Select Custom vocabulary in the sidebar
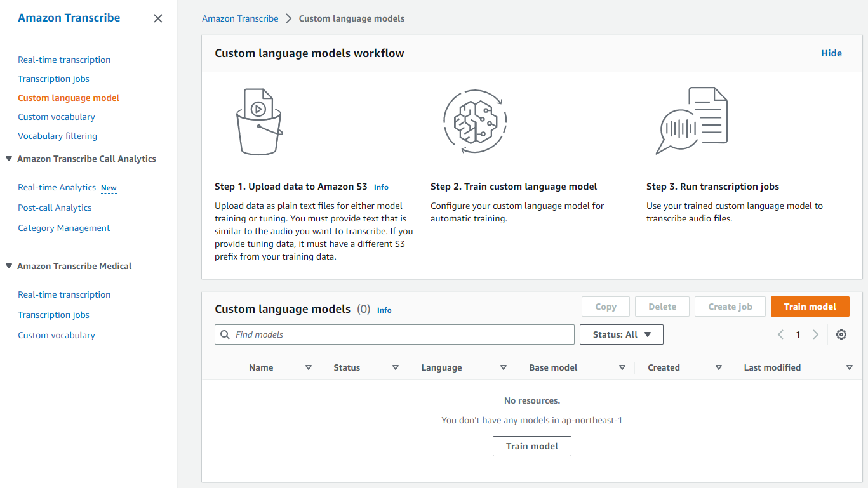Screen dimensions: 868x488 click(56, 117)
